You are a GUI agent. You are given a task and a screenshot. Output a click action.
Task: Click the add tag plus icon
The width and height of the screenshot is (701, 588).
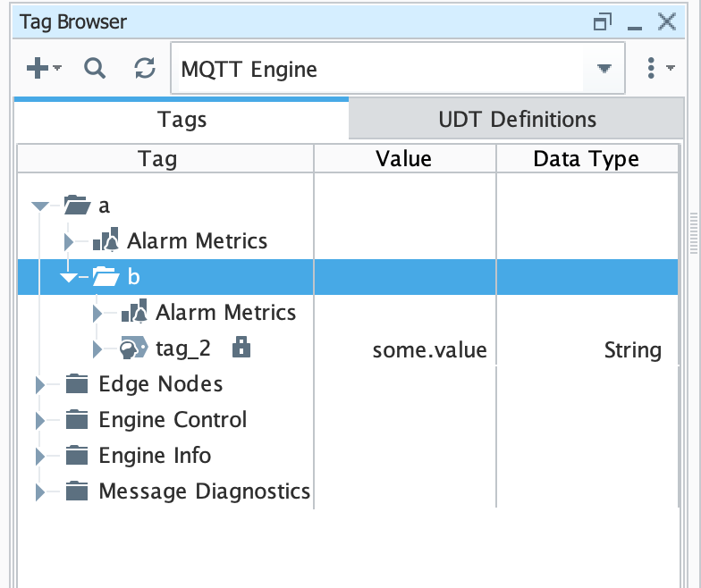click(38, 69)
